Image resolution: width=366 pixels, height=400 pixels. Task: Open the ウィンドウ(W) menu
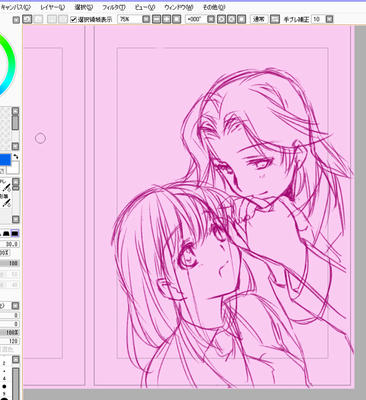coord(179,7)
